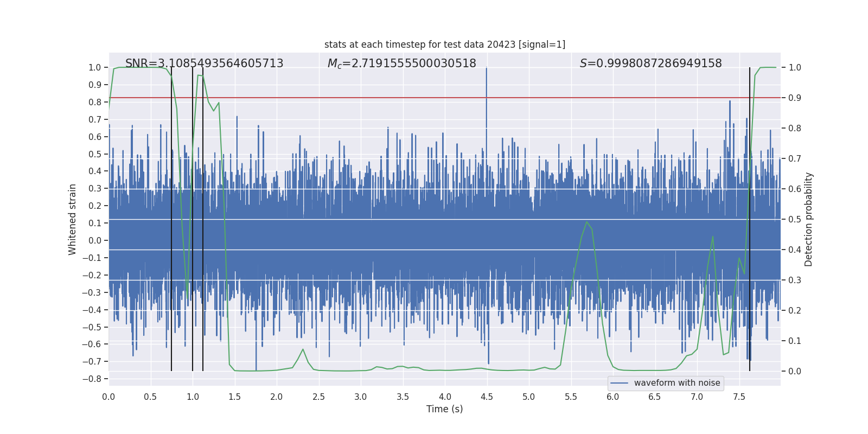Click x-axis tick label 7.5
Viewport: 868px width, 434px height.
739,397
